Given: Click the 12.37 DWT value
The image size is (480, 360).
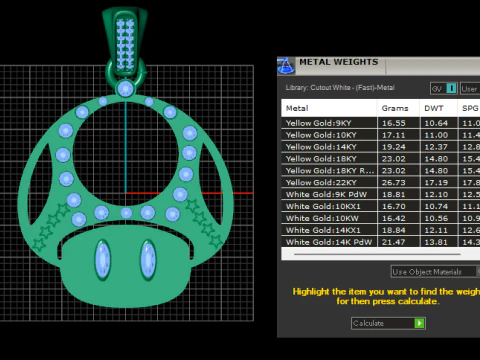Looking at the screenshot, I should coord(436,147).
